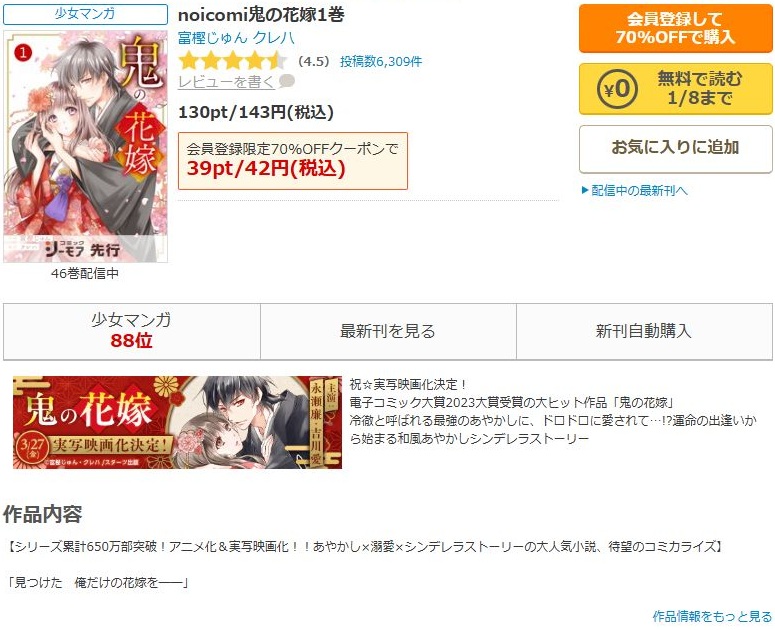Select the 新刊自動購入 tab
Viewport: 775px width, 630px height.
[644, 331]
